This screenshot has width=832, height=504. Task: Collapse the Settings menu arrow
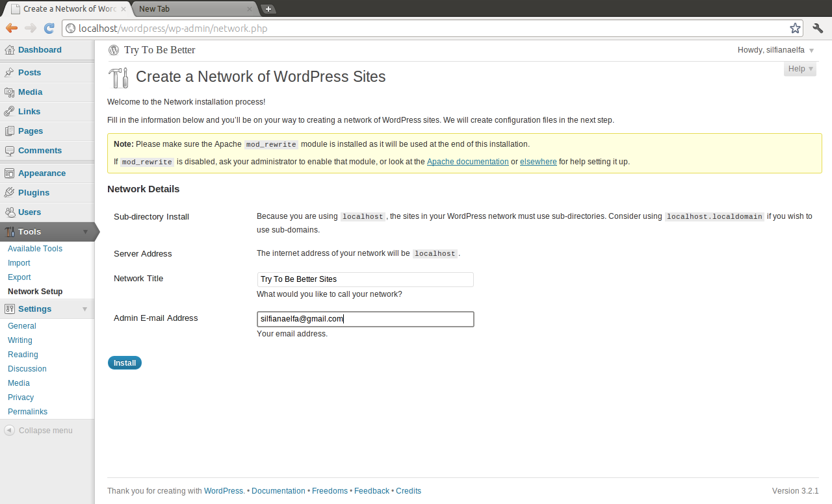(85, 309)
